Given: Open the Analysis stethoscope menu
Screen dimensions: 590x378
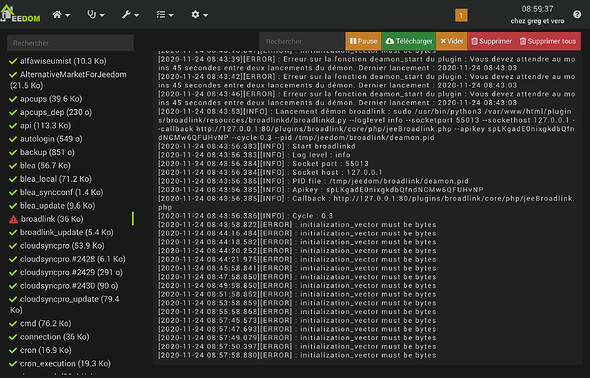Looking at the screenshot, I should pos(96,15).
